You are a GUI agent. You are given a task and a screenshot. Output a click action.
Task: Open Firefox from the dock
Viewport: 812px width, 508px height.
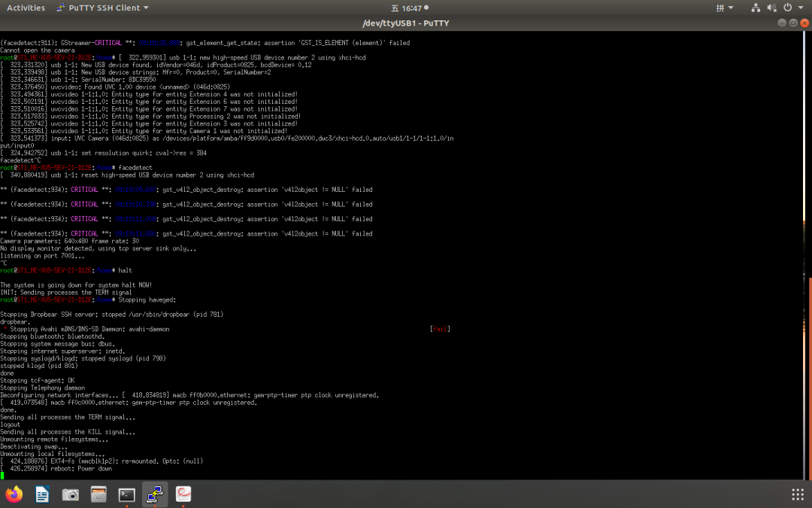tap(14, 494)
